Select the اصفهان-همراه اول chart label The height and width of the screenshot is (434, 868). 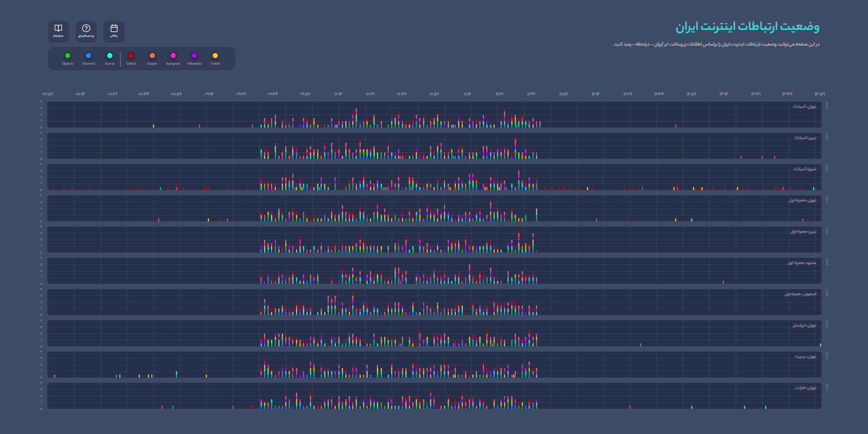tap(800, 294)
